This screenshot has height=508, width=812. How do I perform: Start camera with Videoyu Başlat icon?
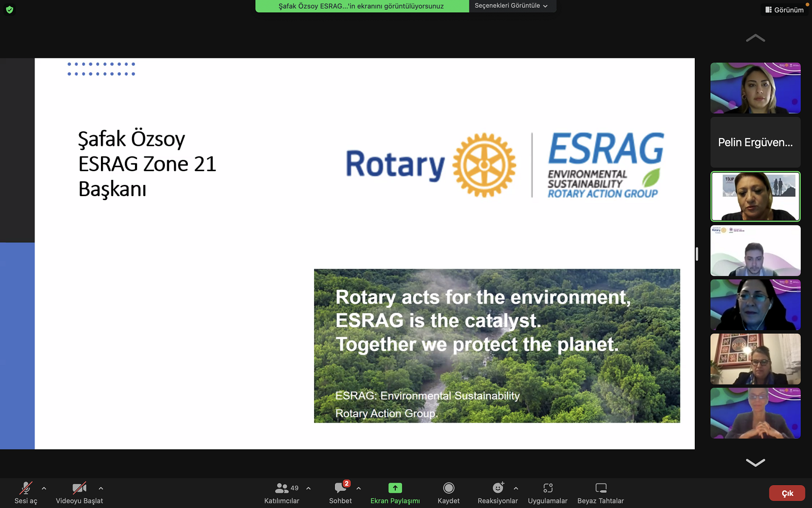(79, 488)
